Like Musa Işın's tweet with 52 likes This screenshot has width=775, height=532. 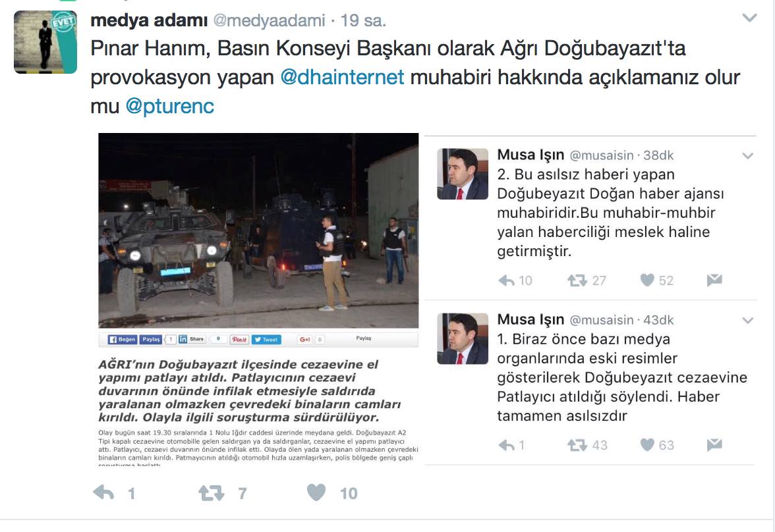pyautogui.click(x=647, y=280)
